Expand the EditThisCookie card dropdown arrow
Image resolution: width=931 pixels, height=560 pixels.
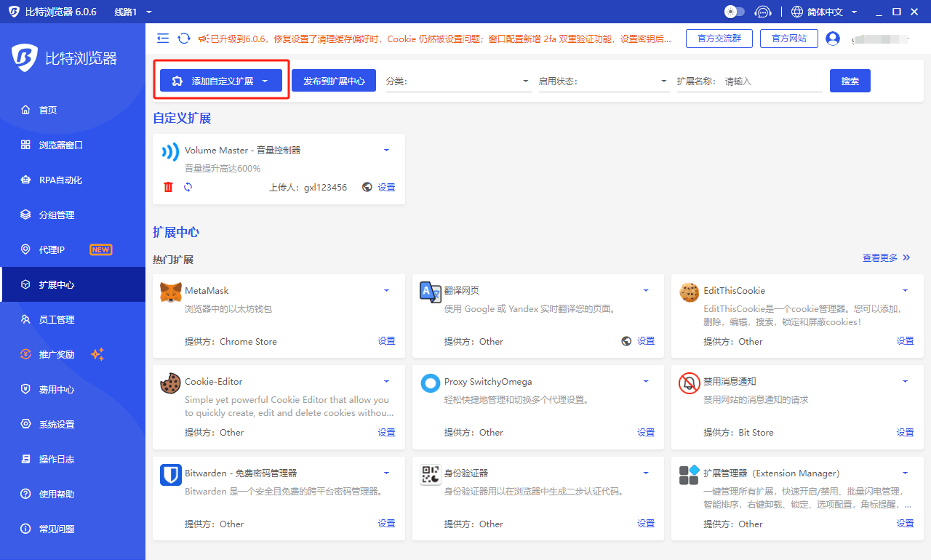905,290
